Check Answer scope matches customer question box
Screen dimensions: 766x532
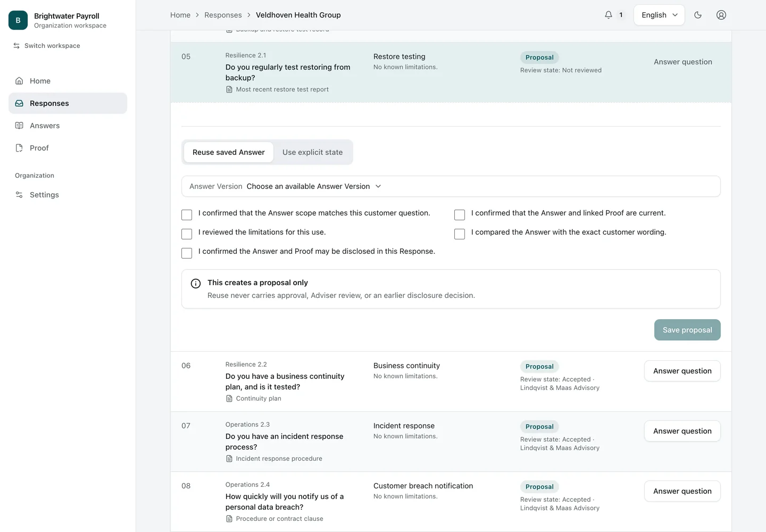click(x=187, y=215)
